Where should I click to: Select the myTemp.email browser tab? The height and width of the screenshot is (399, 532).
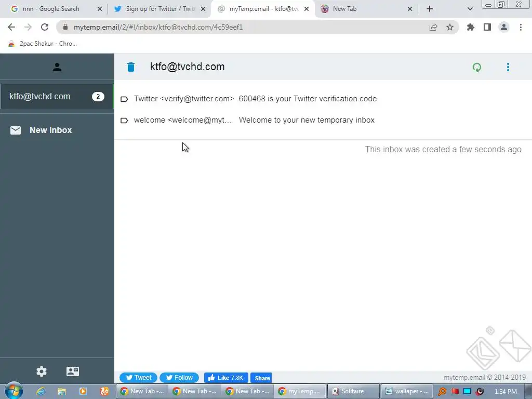pyautogui.click(x=263, y=9)
